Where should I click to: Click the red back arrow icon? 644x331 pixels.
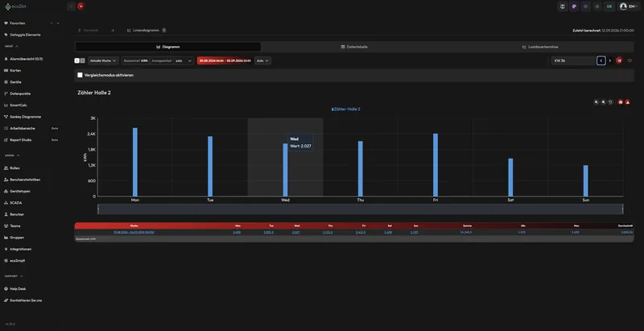tap(81, 6)
